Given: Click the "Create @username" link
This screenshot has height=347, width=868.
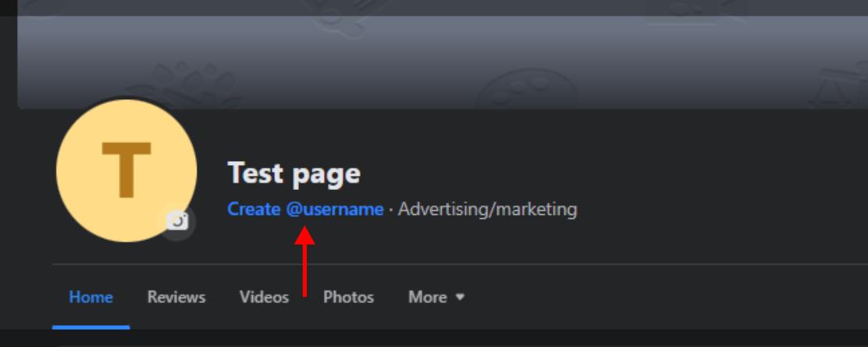Looking at the screenshot, I should 305,209.
